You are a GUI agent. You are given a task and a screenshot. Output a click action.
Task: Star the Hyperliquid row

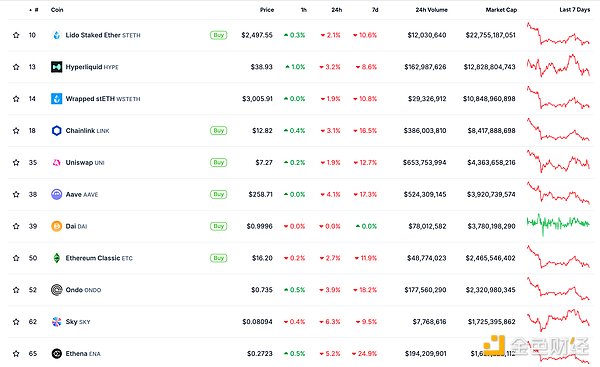(x=16, y=67)
